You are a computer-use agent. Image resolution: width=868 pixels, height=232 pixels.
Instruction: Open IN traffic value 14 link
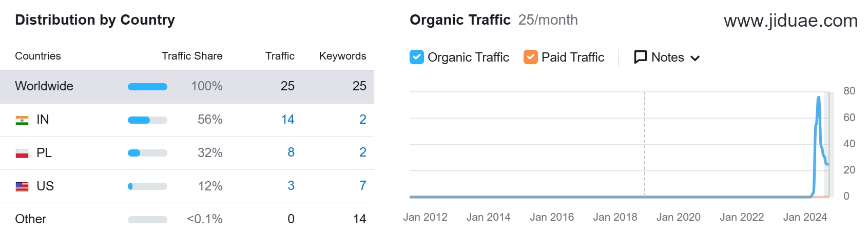pos(287,120)
